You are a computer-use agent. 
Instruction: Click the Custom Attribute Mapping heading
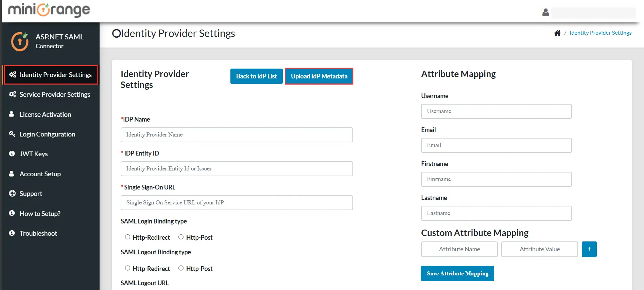(475, 233)
